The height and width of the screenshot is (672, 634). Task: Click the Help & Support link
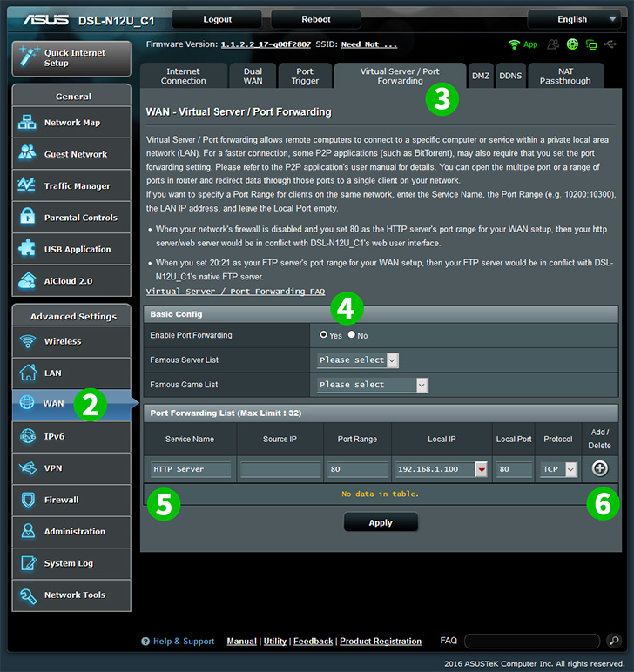[x=184, y=642]
